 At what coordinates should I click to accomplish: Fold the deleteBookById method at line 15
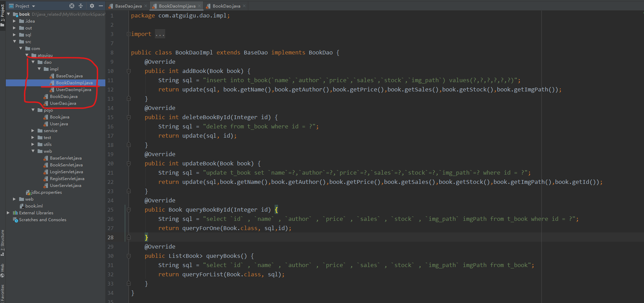tap(129, 117)
